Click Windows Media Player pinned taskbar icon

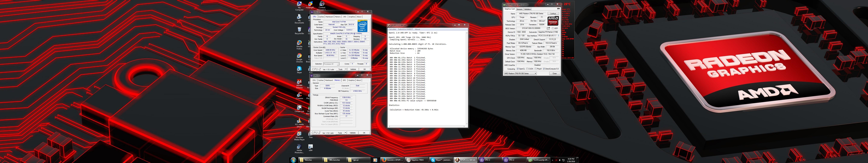375,160
